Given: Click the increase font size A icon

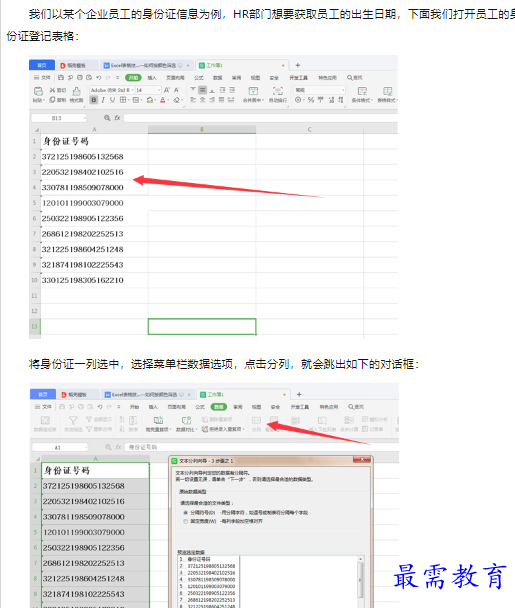Looking at the screenshot, I should coord(167,90).
